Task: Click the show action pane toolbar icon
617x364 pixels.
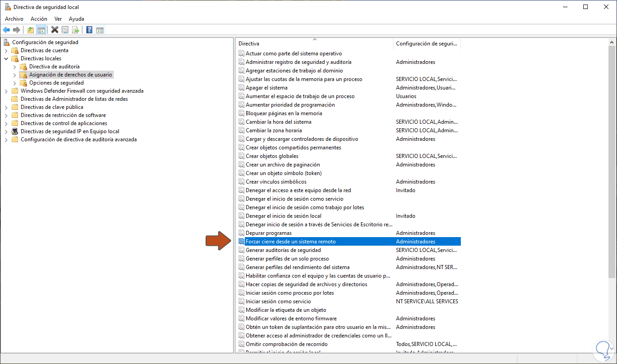Action: coord(99,30)
